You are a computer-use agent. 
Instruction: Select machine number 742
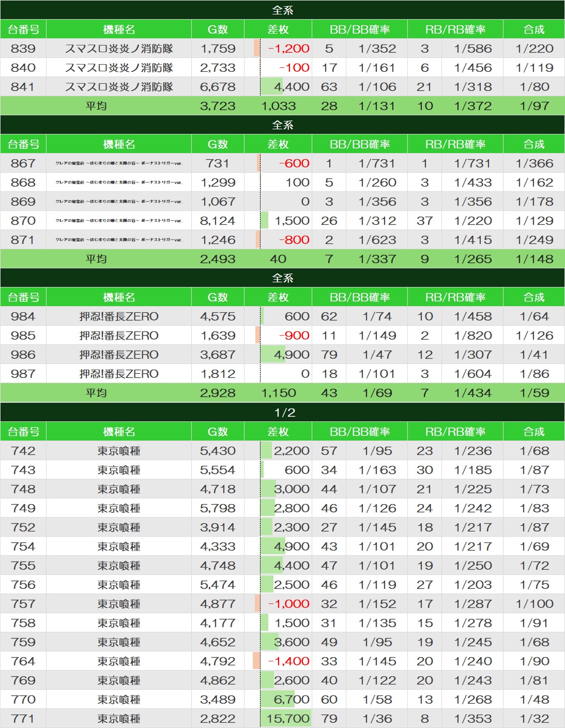[x=23, y=451]
